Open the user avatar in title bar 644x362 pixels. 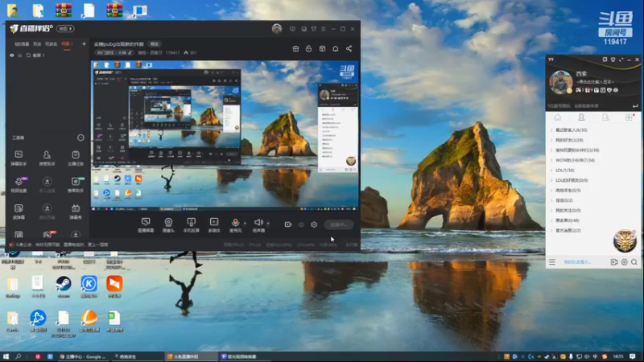coord(277,29)
